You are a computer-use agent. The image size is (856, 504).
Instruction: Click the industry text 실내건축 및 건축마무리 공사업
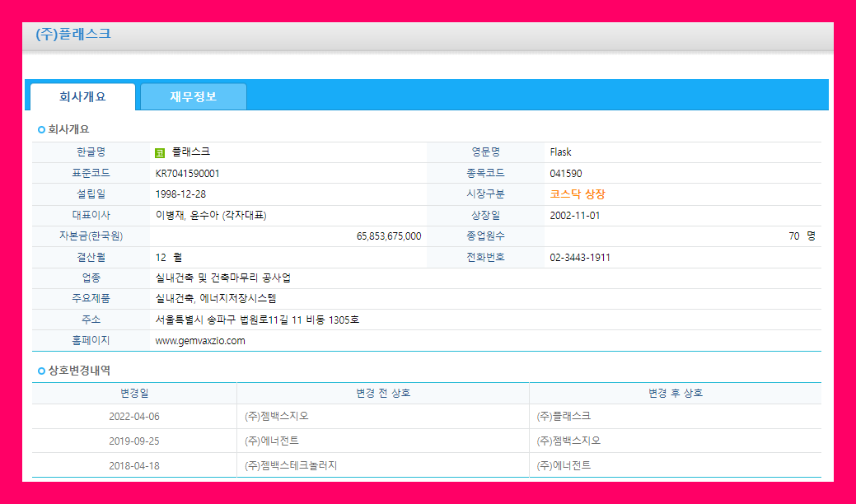click(x=222, y=278)
